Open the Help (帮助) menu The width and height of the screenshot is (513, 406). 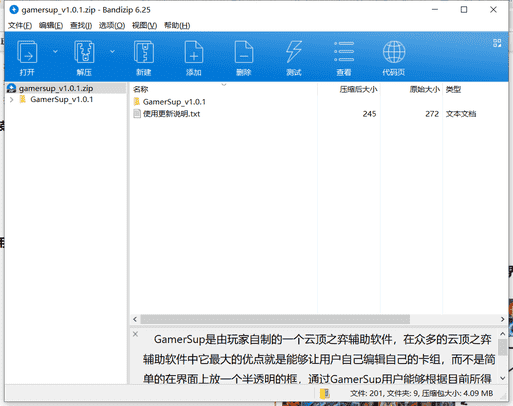pos(177,25)
